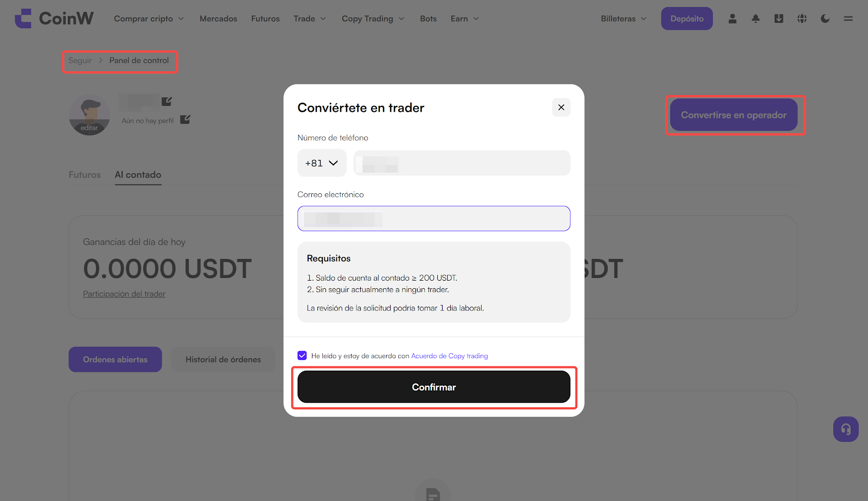The width and height of the screenshot is (868, 501).
Task: Click the Depósito button
Action: (x=687, y=18)
